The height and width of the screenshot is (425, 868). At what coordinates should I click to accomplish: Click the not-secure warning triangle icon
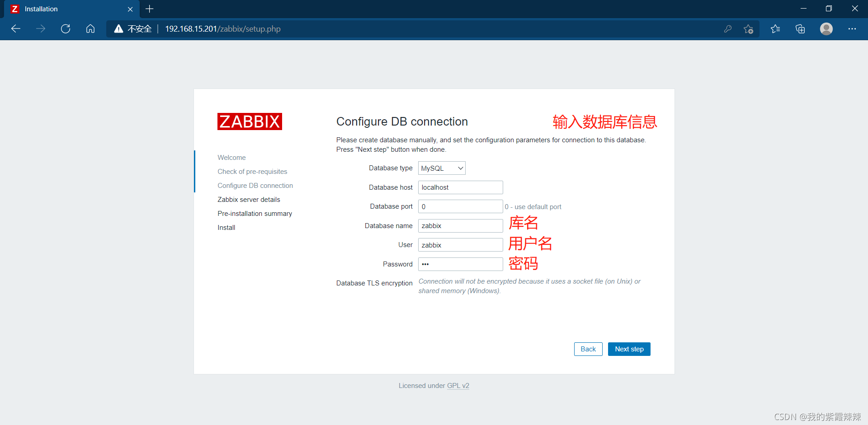click(x=118, y=29)
